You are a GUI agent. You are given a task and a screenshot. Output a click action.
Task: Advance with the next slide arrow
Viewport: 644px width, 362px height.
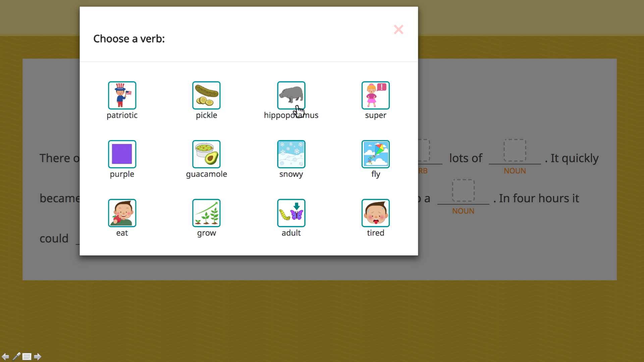pyautogui.click(x=38, y=357)
